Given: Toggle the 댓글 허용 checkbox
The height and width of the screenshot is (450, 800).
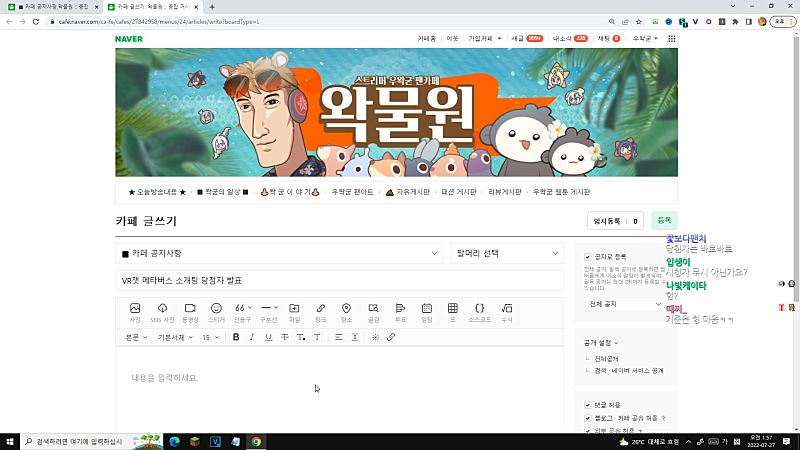Looking at the screenshot, I should [x=587, y=405].
